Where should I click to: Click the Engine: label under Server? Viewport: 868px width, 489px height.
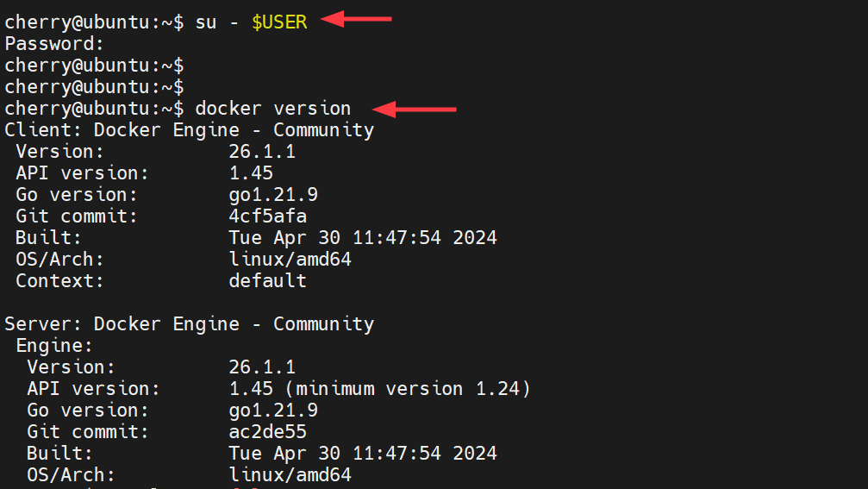[53, 346]
